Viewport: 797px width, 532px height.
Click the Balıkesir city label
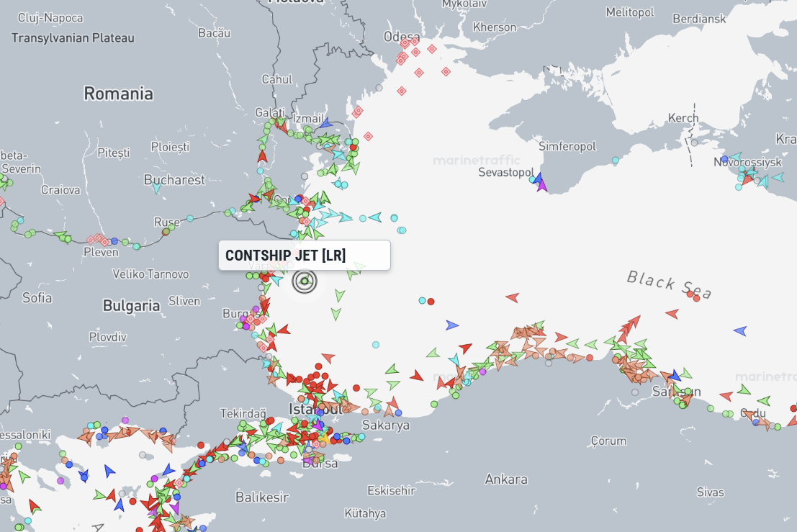[262, 497]
